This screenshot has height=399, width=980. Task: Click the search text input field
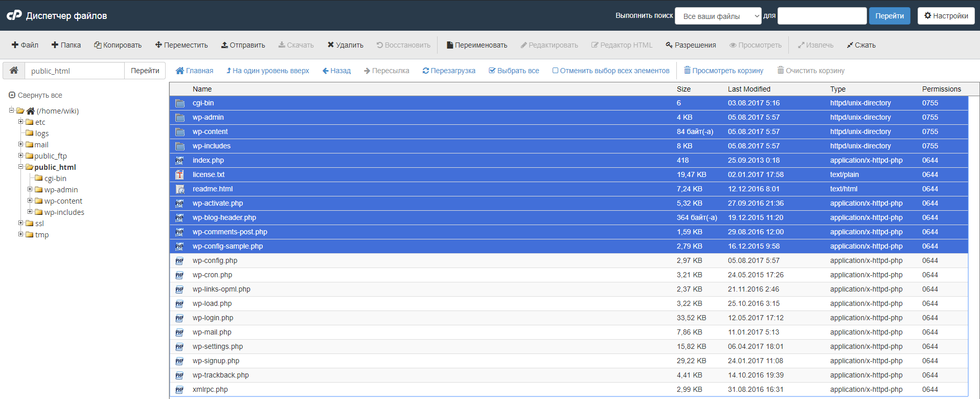(x=822, y=16)
